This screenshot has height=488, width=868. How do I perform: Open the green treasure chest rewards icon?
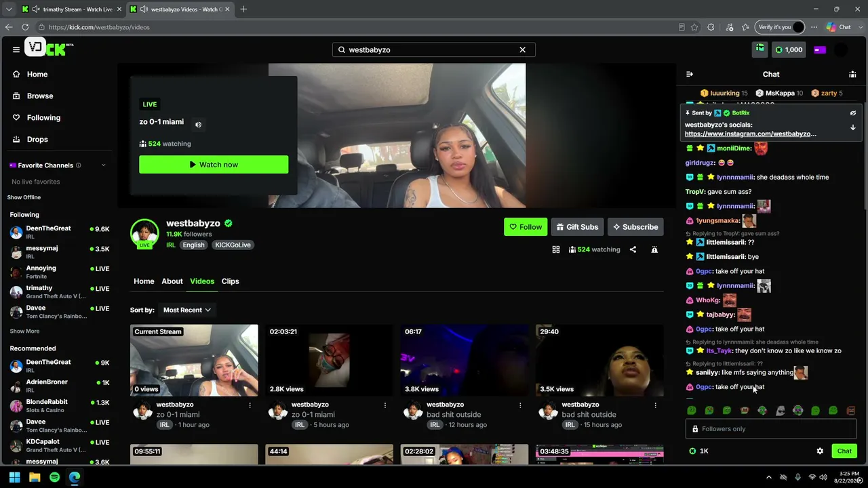pos(760,49)
